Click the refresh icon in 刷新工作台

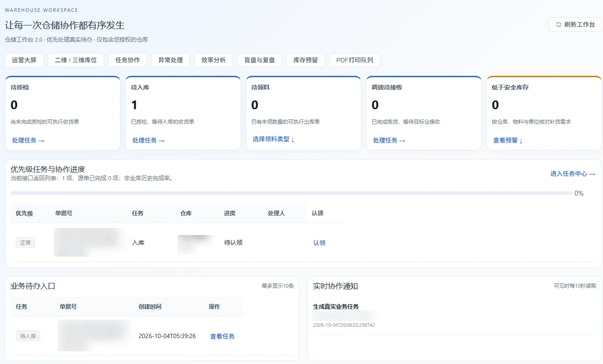[x=558, y=25]
